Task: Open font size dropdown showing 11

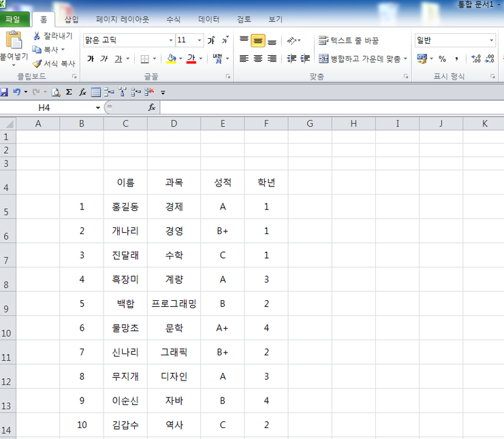Action: pyautogui.click(x=200, y=40)
